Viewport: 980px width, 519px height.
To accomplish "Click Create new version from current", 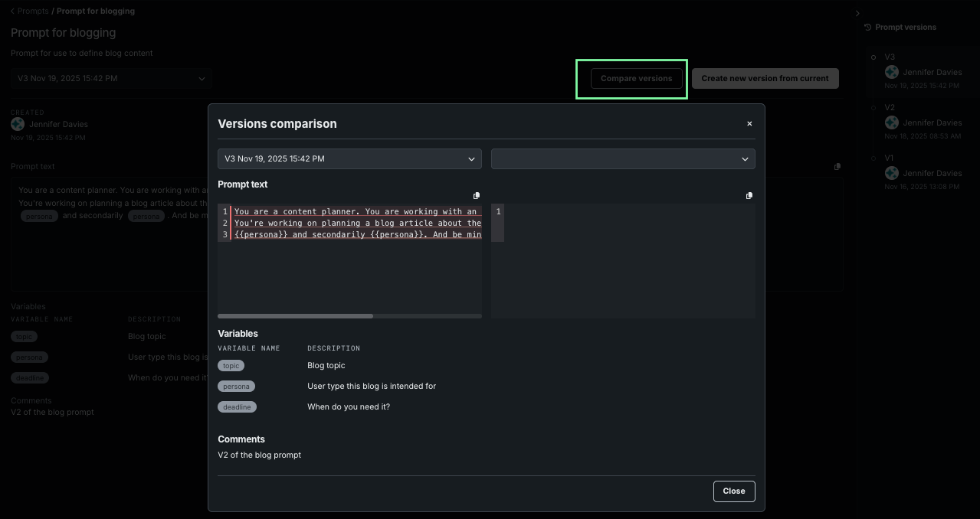I will coord(765,78).
